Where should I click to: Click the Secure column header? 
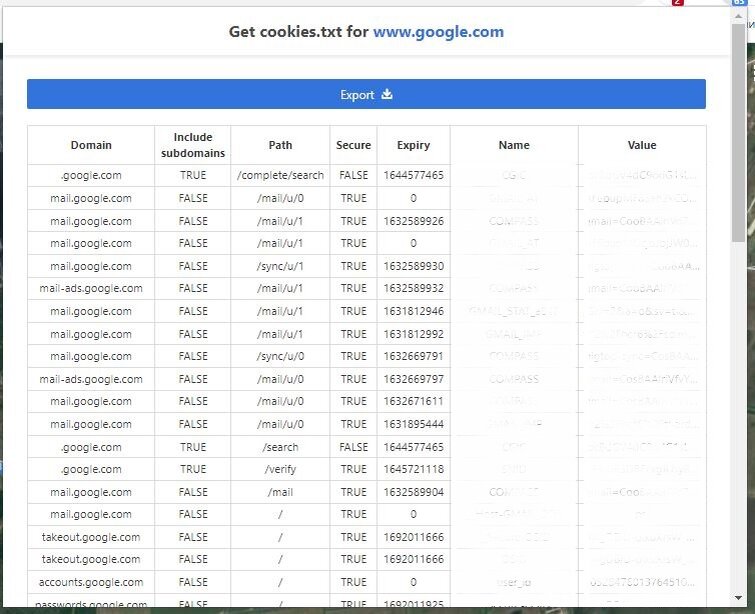tap(353, 145)
